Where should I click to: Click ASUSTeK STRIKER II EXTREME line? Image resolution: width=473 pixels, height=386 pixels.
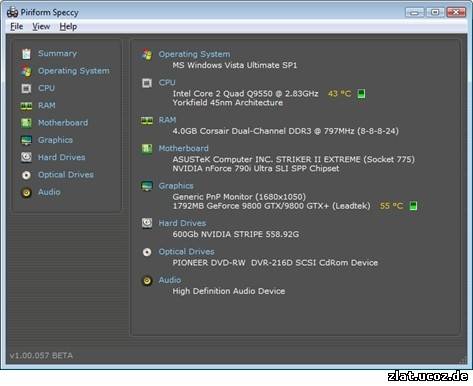tap(294, 159)
